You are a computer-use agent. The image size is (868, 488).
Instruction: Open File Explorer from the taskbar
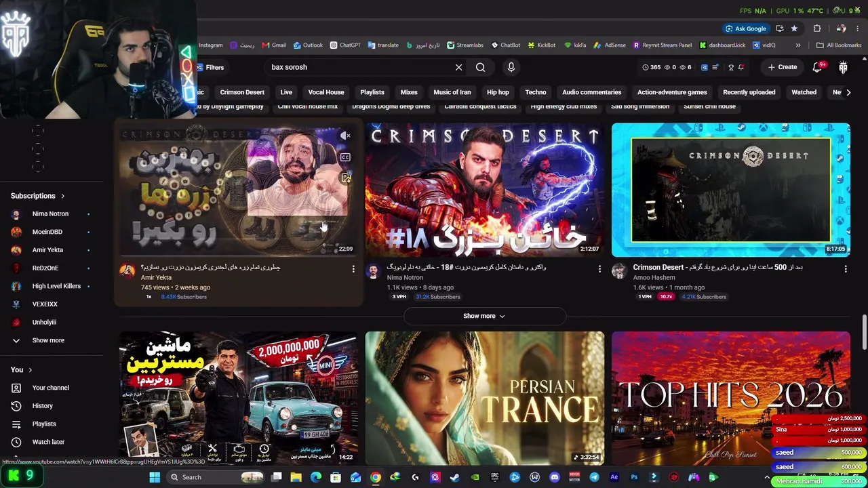296,477
